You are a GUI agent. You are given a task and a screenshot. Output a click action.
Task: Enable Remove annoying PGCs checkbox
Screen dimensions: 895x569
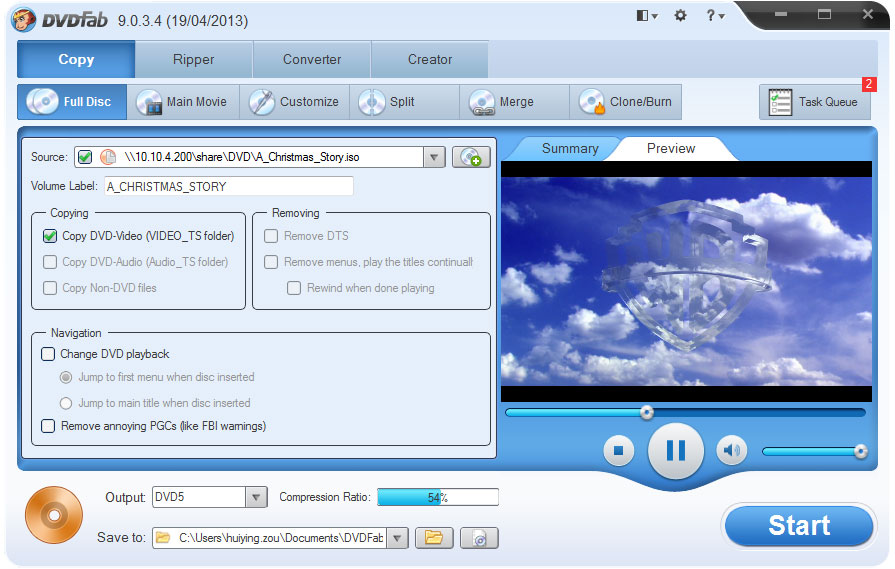pyautogui.click(x=48, y=426)
